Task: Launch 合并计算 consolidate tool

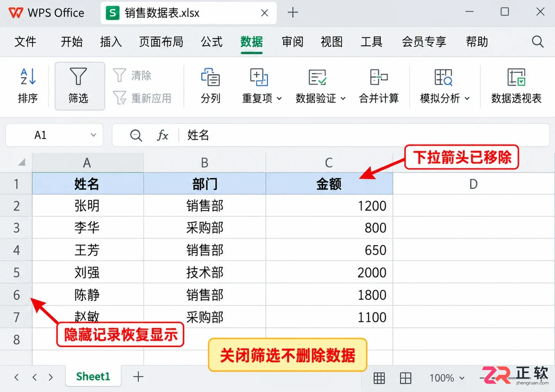Action: click(379, 86)
